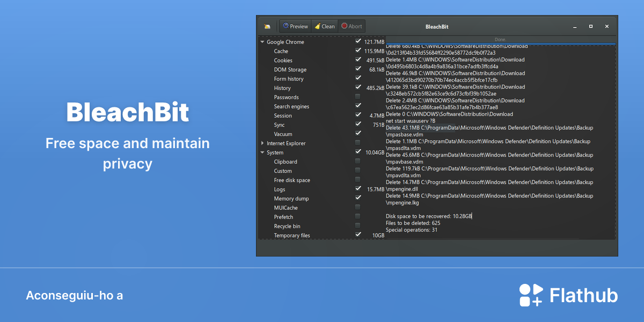Image resolution: width=644 pixels, height=322 pixels.
Task: Click the 'Special operations: 31' line
Action: point(412,230)
